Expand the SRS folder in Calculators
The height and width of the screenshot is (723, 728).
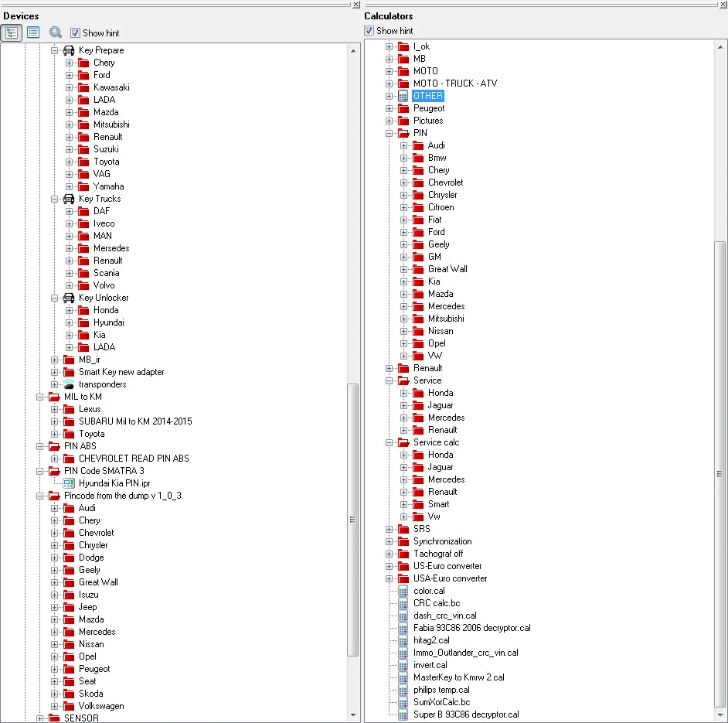[x=389, y=529]
